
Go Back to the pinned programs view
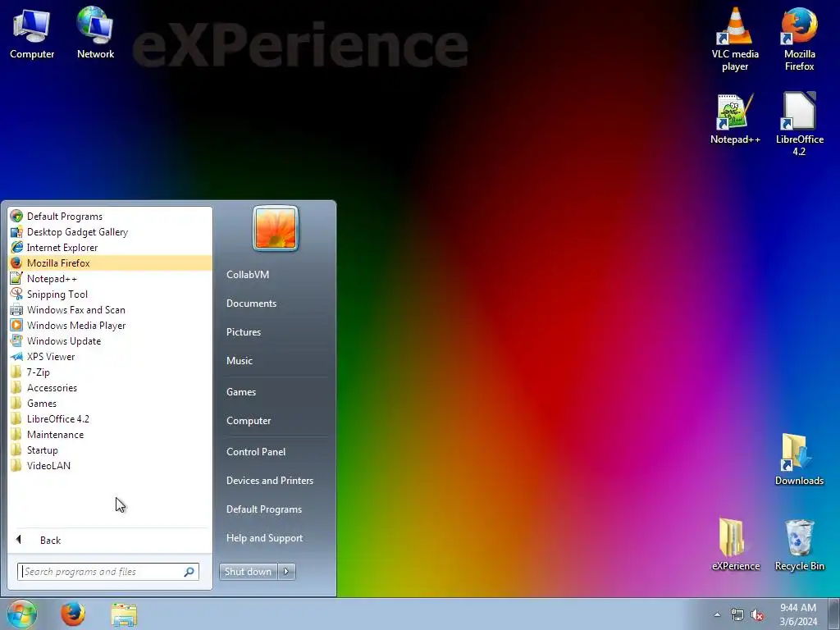pyautogui.click(x=110, y=540)
